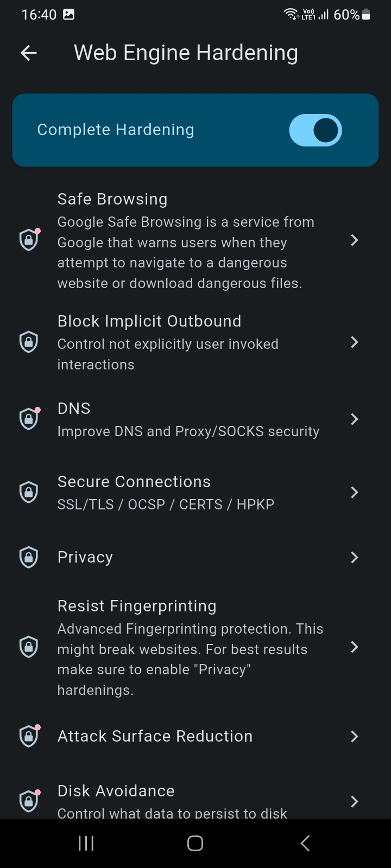
Task: Select the Block Implicit Outbound title
Action: (149, 321)
